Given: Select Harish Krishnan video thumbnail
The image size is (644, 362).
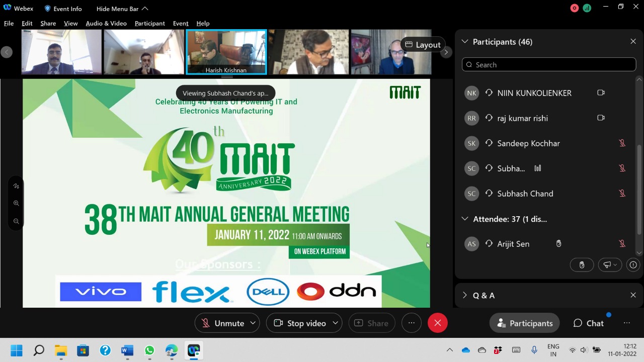Looking at the screenshot, I should pyautogui.click(x=226, y=52).
